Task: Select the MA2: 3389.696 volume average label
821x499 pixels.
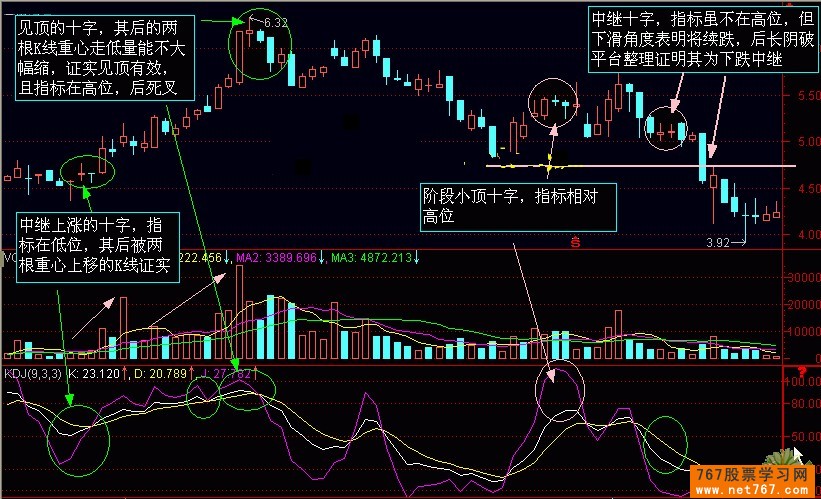Action: click(270, 258)
